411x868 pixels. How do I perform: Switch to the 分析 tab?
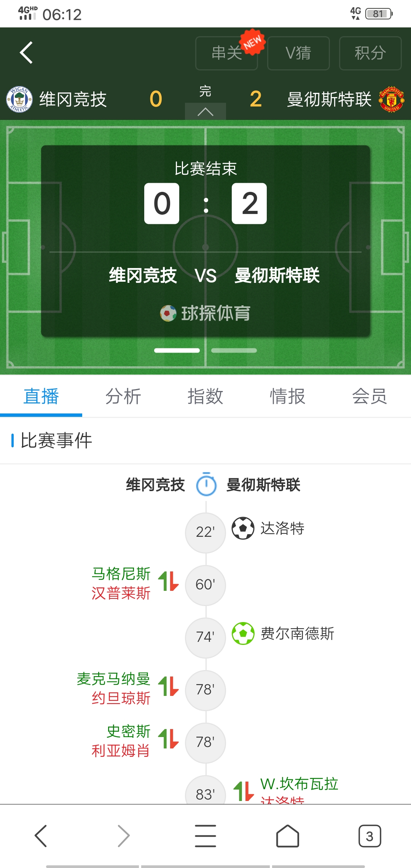point(123,396)
